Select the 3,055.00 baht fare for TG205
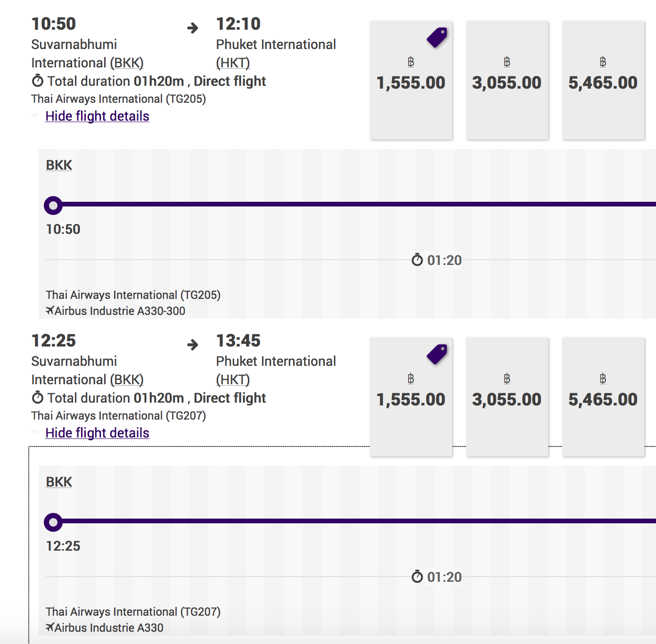Viewport: 656px width, 644px height. click(507, 80)
